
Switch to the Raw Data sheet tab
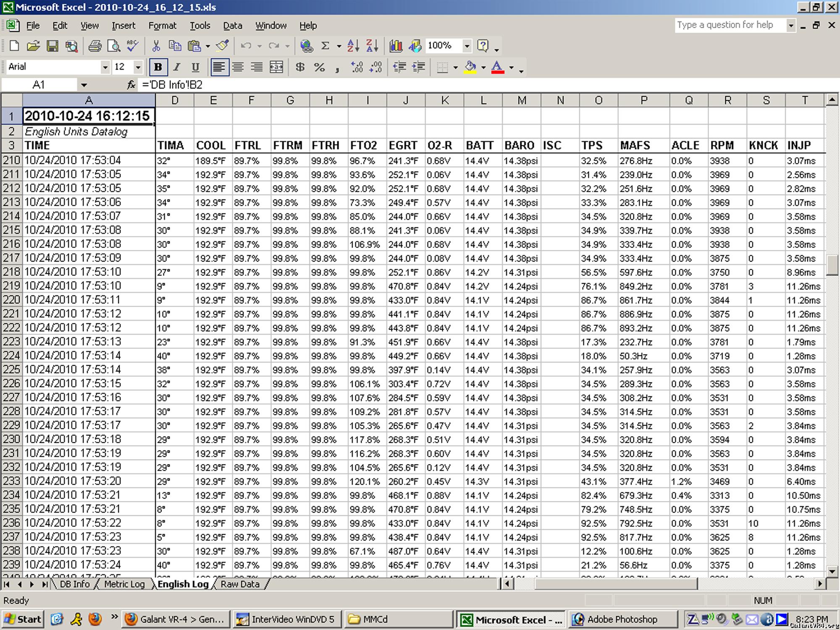(240, 584)
